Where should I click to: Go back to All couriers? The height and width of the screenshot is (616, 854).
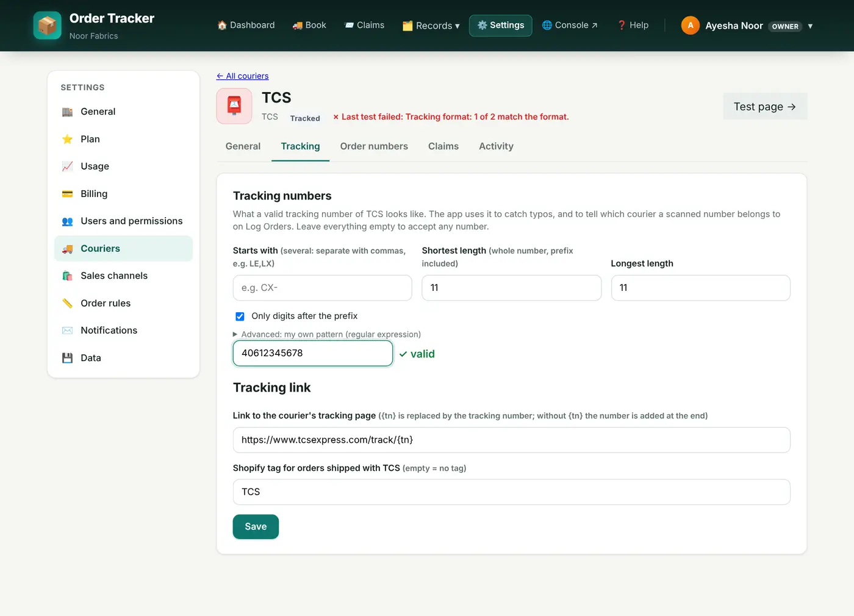point(242,76)
